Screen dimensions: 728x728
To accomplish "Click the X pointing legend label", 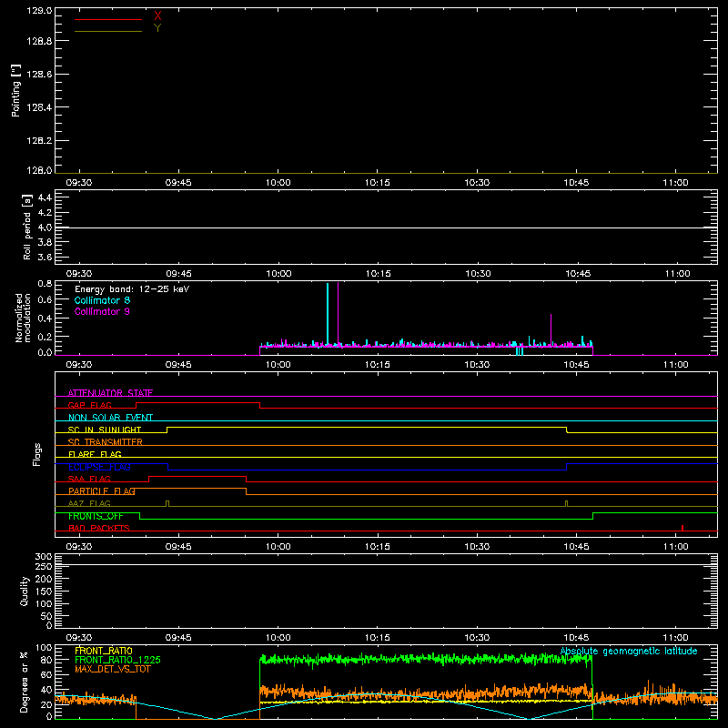I will 157,16.
